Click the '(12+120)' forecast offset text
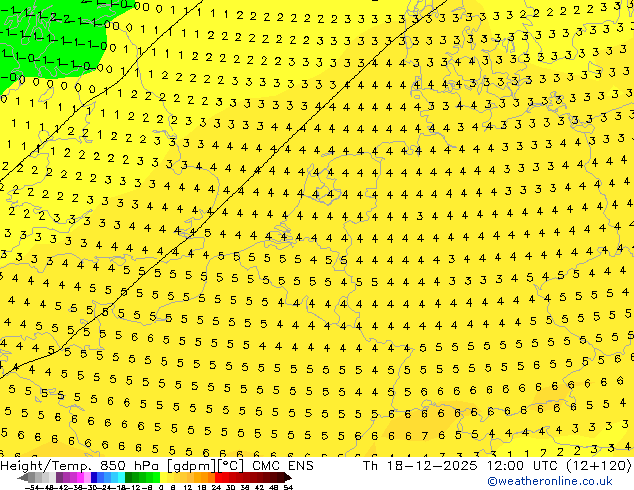634x490 pixels. pos(601,466)
